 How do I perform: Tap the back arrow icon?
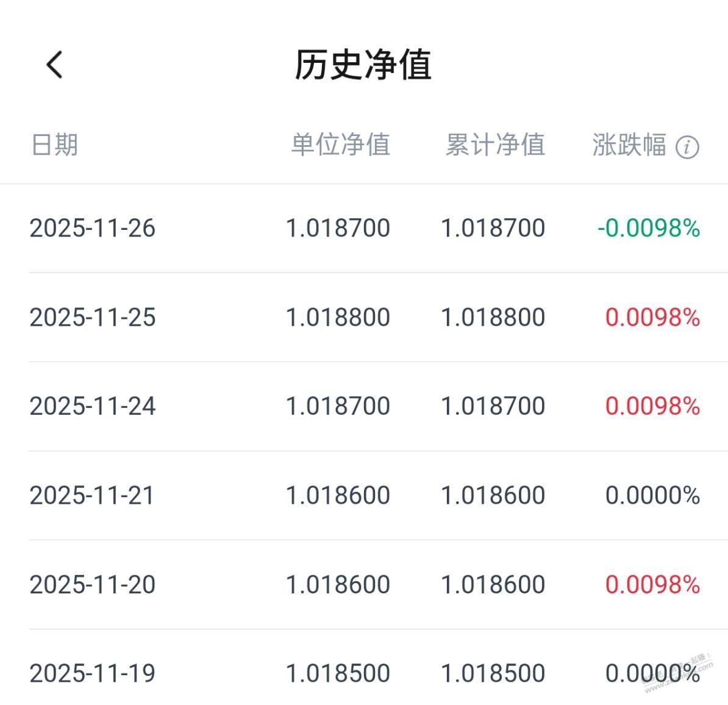point(54,65)
